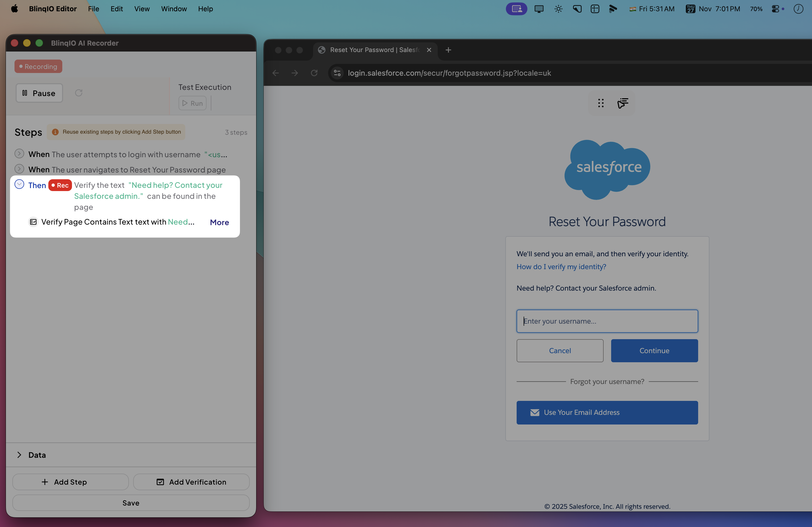The image size is (812, 527).
Task: Open the macOS Control Center icon
Action: coord(775,9)
